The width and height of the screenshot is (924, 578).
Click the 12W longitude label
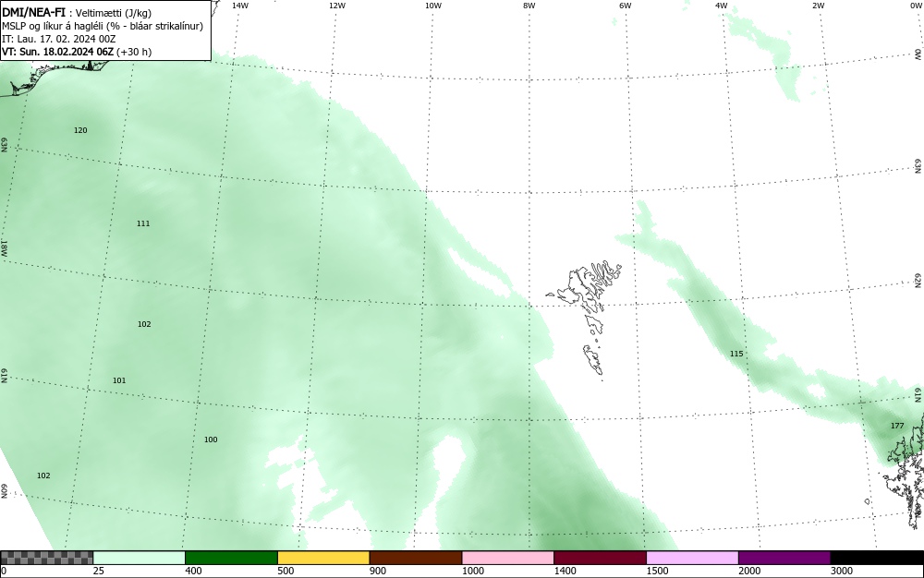pyautogui.click(x=336, y=6)
